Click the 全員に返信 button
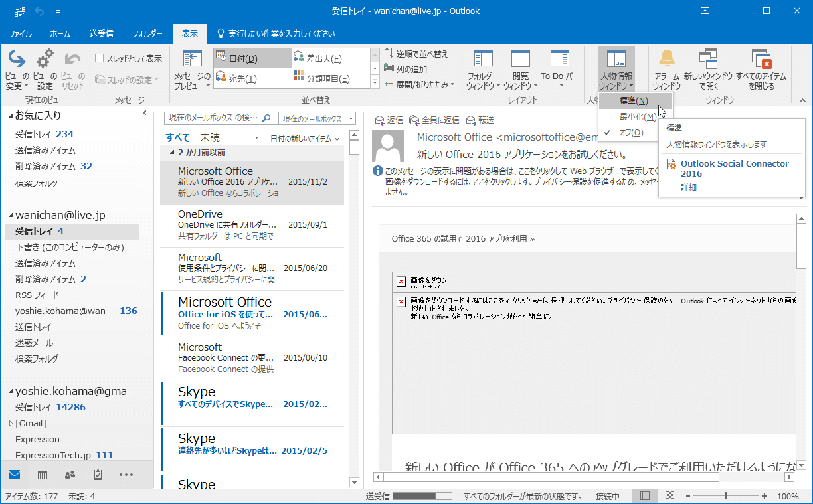The height and width of the screenshot is (504, 813). click(x=440, y=120)
